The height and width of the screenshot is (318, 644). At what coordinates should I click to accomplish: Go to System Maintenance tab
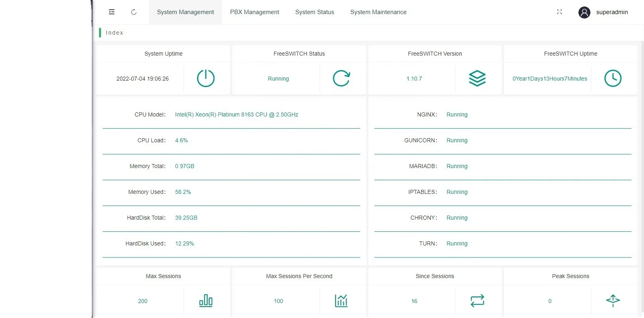[378, 12]
